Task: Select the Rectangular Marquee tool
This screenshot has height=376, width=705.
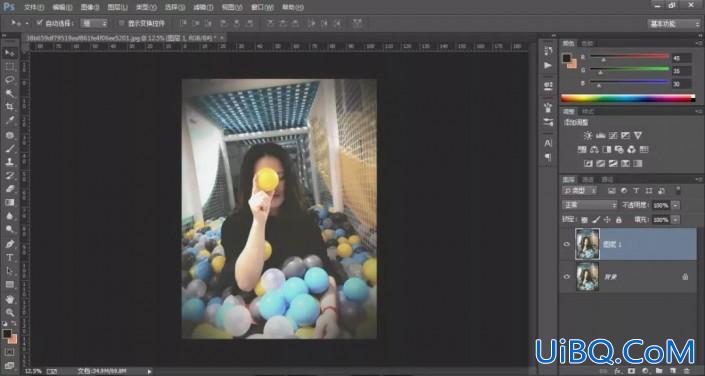Action: point(9,67)
